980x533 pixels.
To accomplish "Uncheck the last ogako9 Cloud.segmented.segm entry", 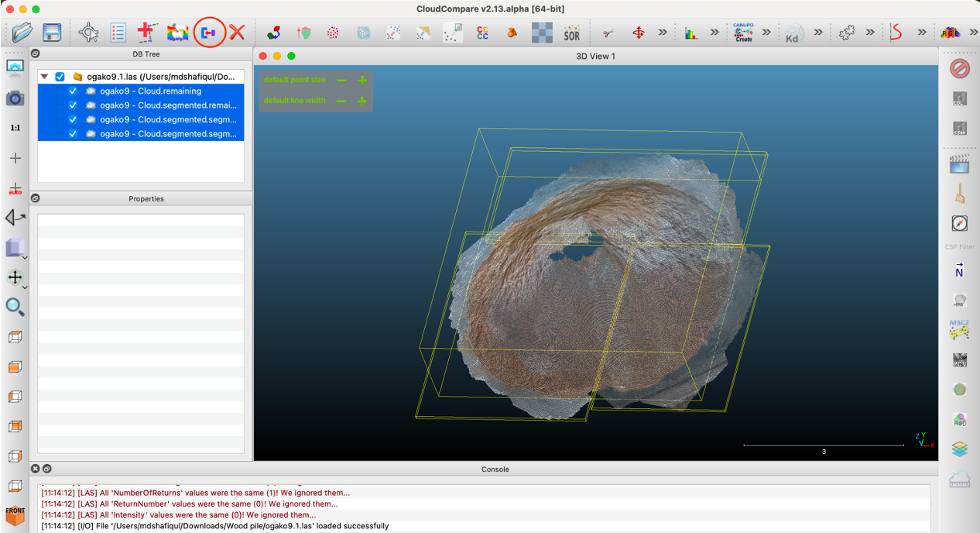I will [x=73, y=134].
